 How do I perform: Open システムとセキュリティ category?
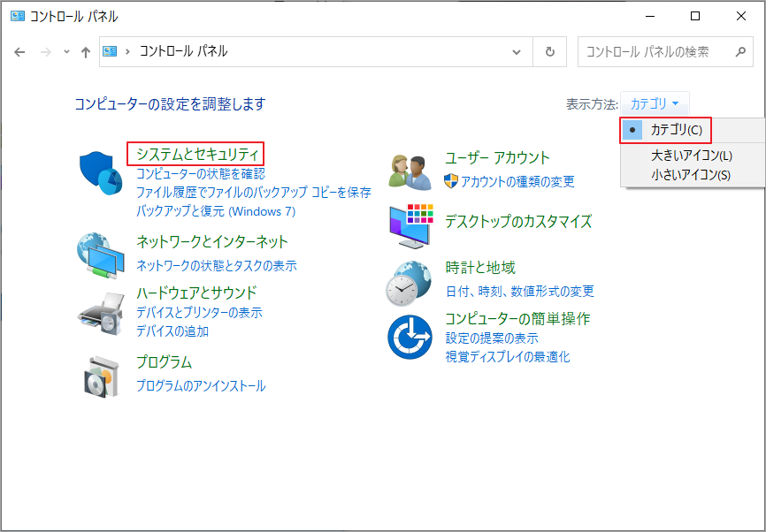click(x=197, y=155)
